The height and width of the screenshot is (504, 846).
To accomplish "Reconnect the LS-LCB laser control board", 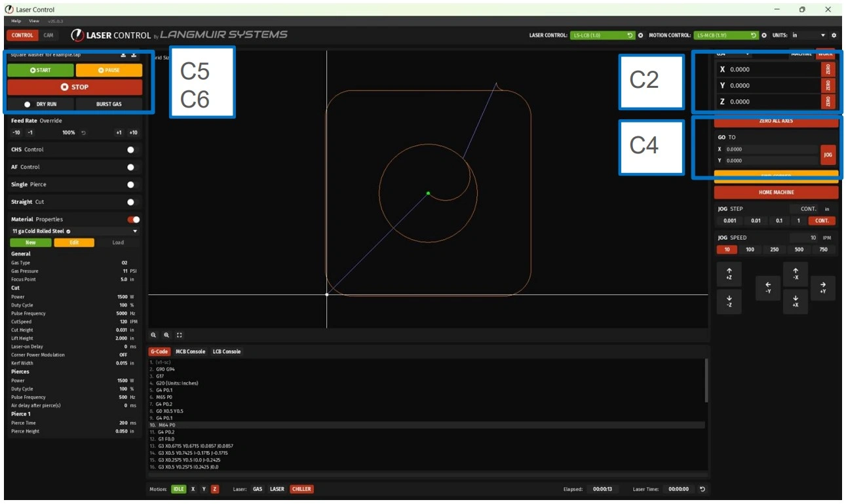I will (x=630, y=35).
